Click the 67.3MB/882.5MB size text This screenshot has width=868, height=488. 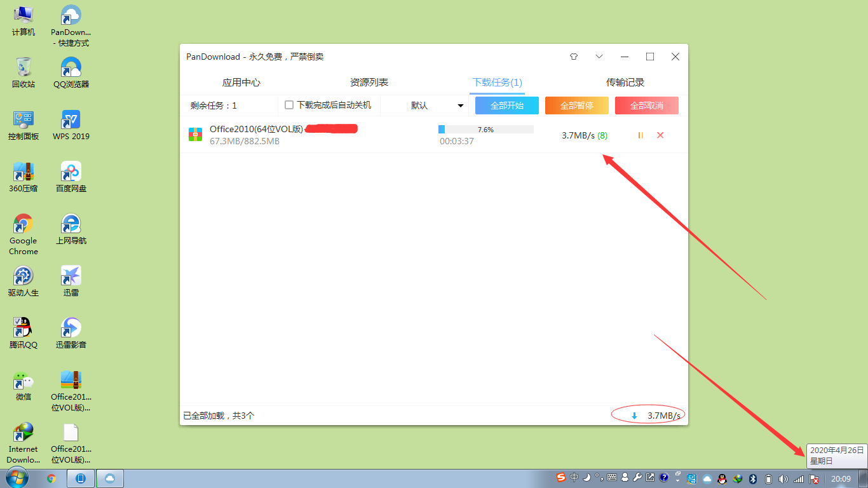245,141
